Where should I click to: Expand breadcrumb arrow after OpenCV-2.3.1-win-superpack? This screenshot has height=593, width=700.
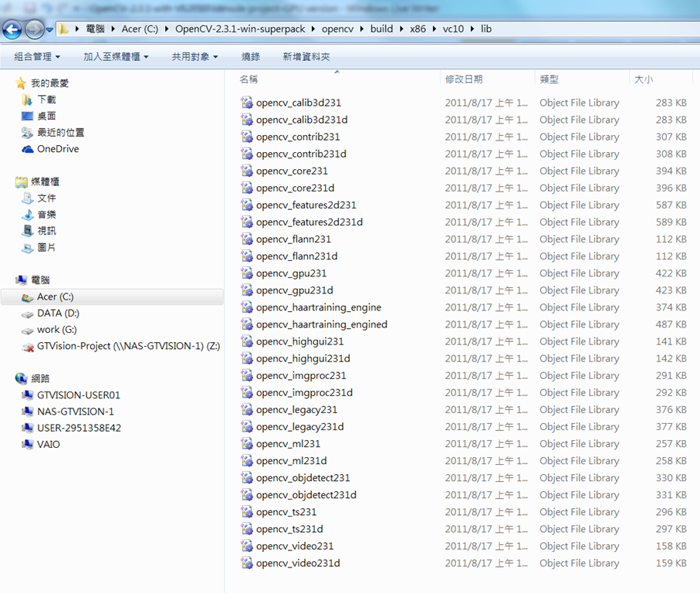(x=313, y=29)
